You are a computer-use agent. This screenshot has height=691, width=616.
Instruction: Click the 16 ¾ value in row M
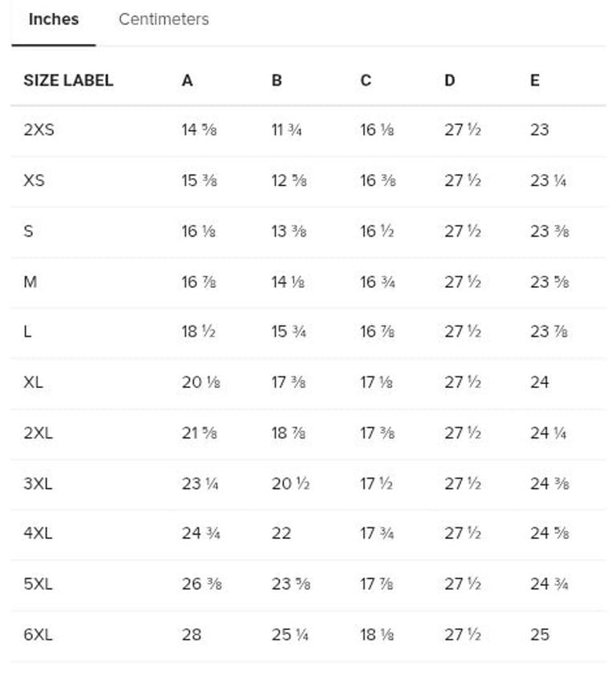pyautogui.click(x=377, y=281)
